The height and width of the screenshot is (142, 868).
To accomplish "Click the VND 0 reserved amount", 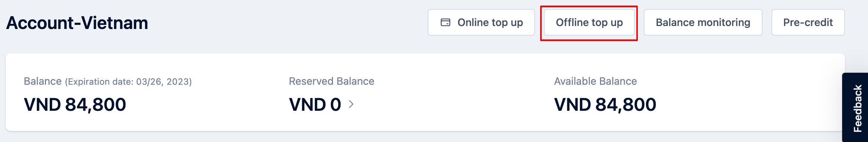I will 315,104.
